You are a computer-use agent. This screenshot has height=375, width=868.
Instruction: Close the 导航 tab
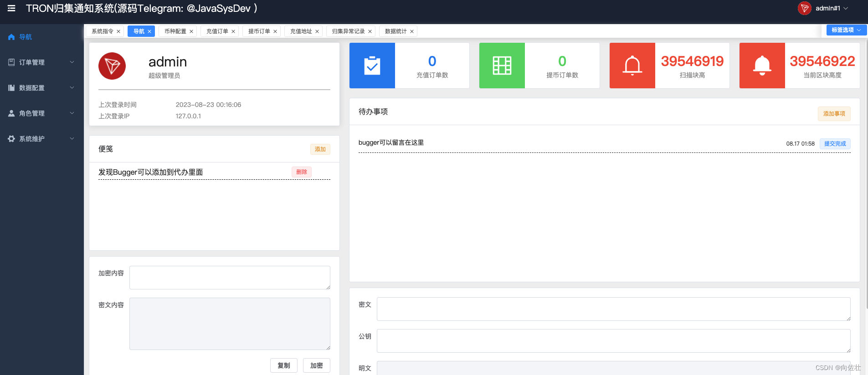[149, 31]
